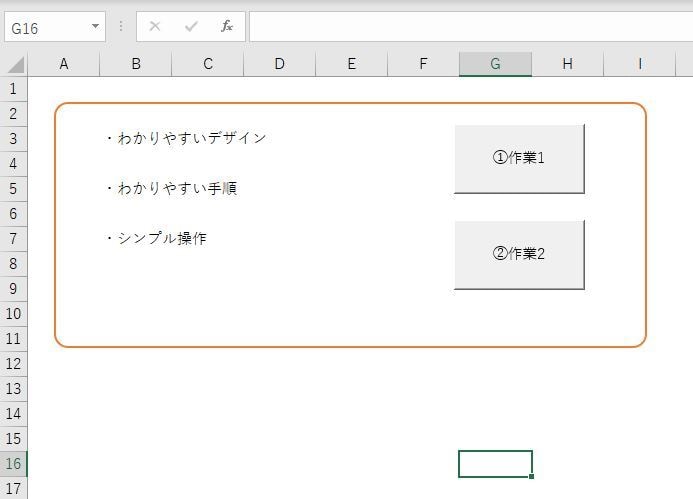
Task: Select row 10 header
Action: [x=13, y=314]
